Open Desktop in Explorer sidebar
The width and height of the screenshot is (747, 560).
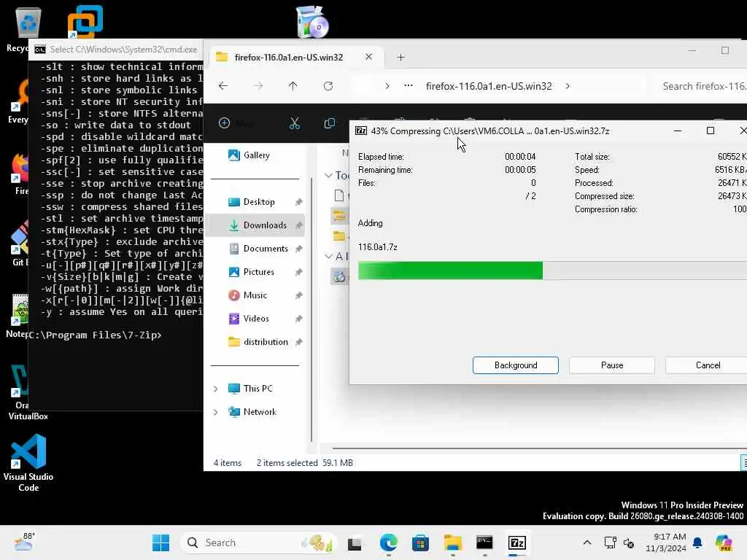259,202
